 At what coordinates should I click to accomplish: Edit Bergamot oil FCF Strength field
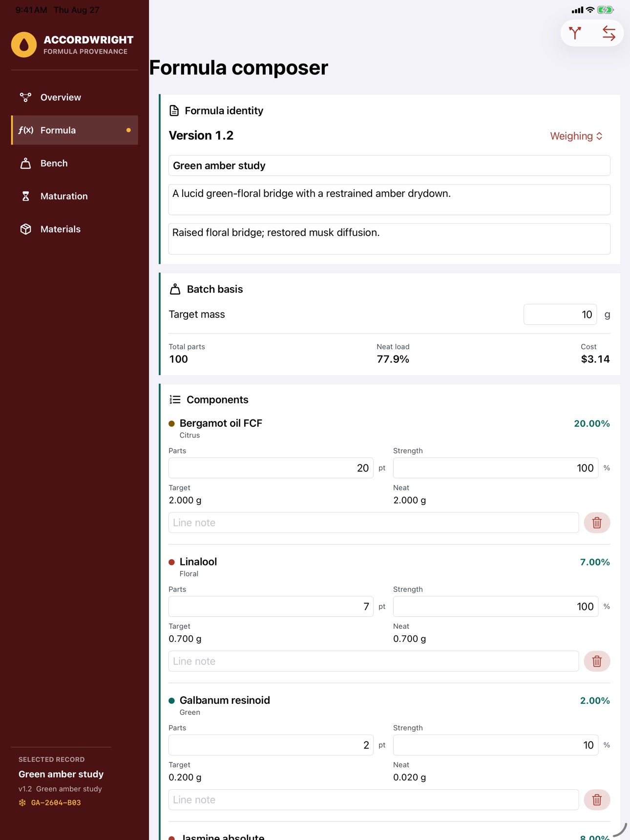(x=496, y=468)
